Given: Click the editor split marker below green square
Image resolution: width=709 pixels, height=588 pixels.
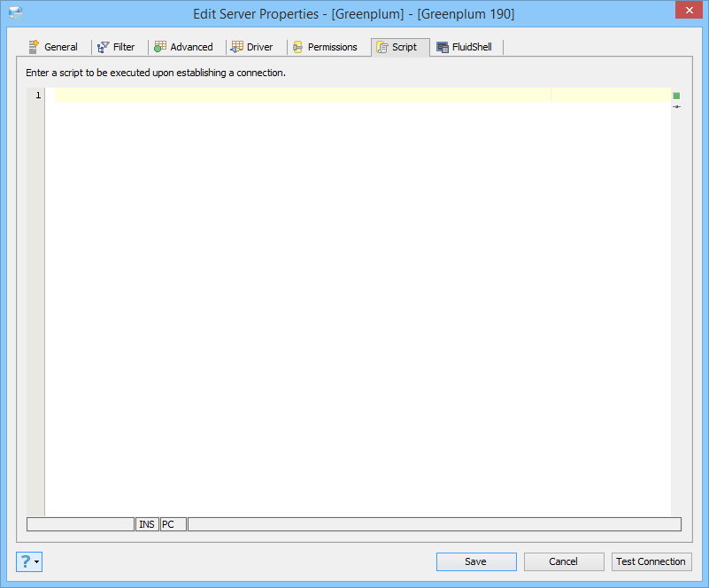Looking at the screenshot, I should click(x=676, y=107).
